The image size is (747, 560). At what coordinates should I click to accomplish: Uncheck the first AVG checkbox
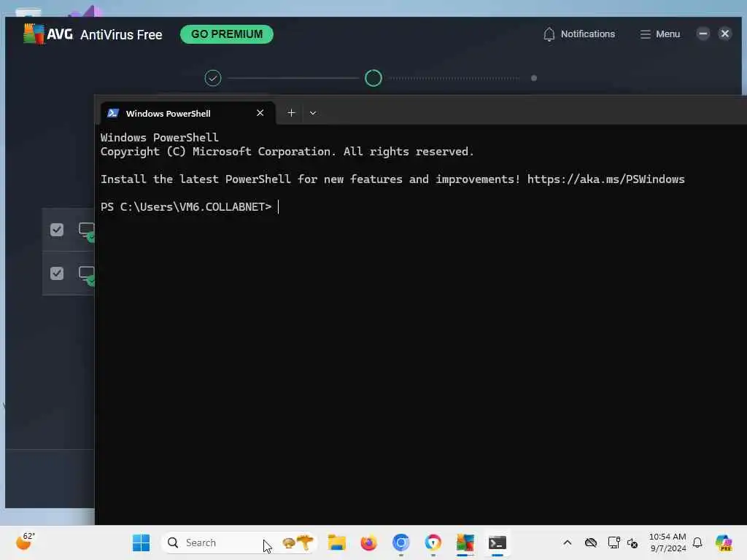pos(57,230)
